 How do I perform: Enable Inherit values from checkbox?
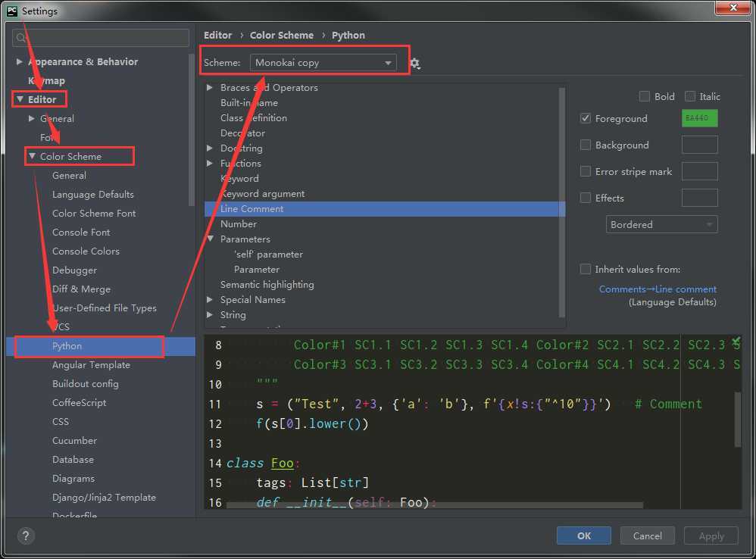[586, 269]
